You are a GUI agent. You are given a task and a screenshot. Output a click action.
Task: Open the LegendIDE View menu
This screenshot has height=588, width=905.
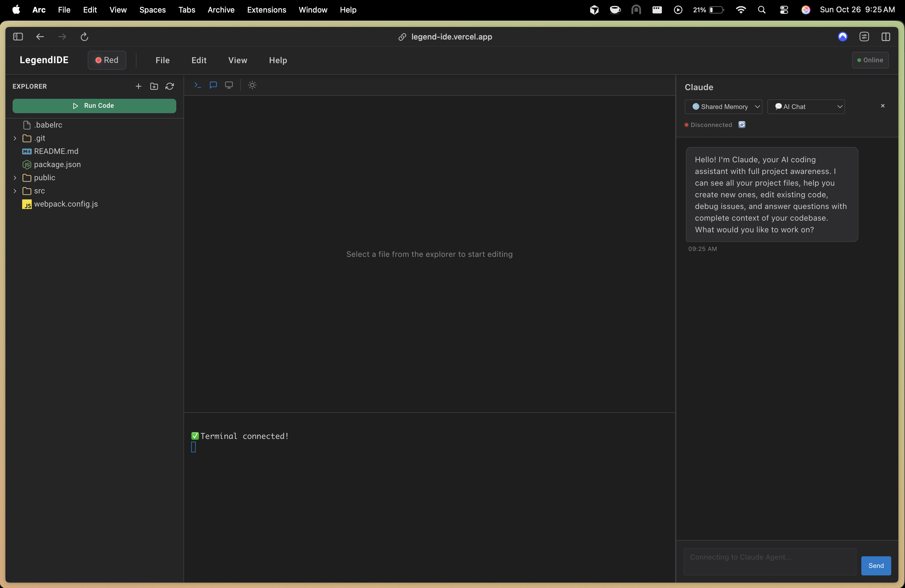[238, 60]
